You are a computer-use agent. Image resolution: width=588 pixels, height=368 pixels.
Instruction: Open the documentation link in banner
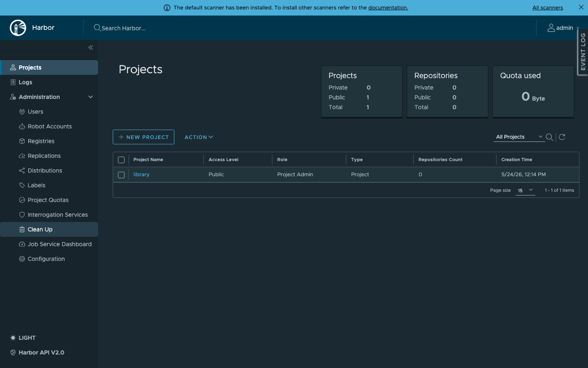click(x=388, y=7)
